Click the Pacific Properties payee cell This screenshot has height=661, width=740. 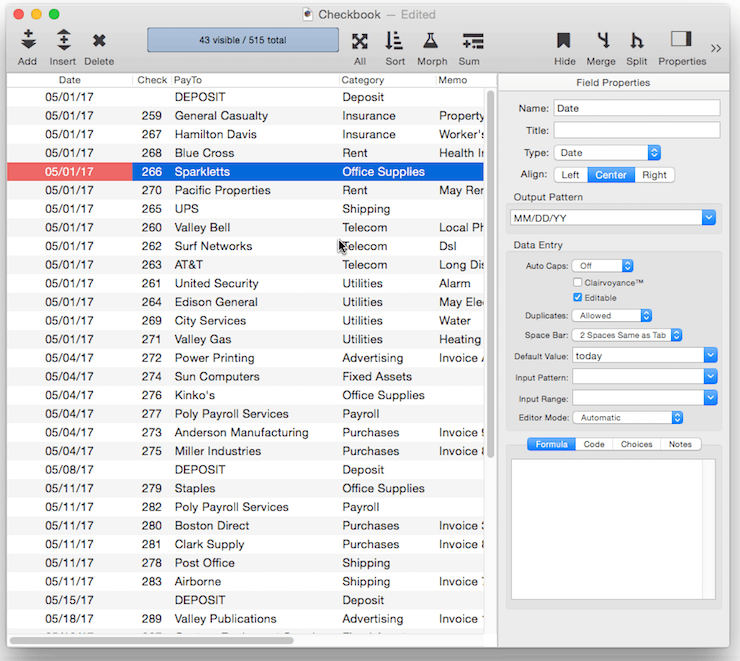(222, 190)
